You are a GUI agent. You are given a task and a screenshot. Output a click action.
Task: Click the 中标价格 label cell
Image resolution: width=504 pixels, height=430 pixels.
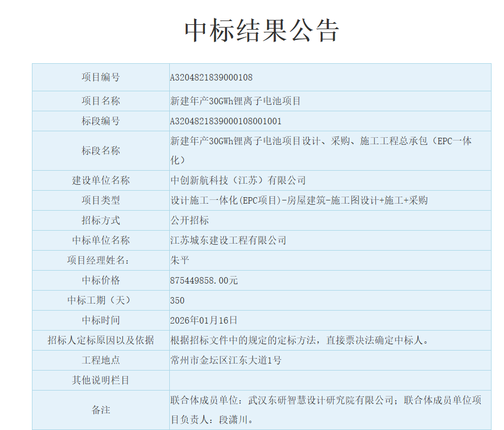[101, 280]
